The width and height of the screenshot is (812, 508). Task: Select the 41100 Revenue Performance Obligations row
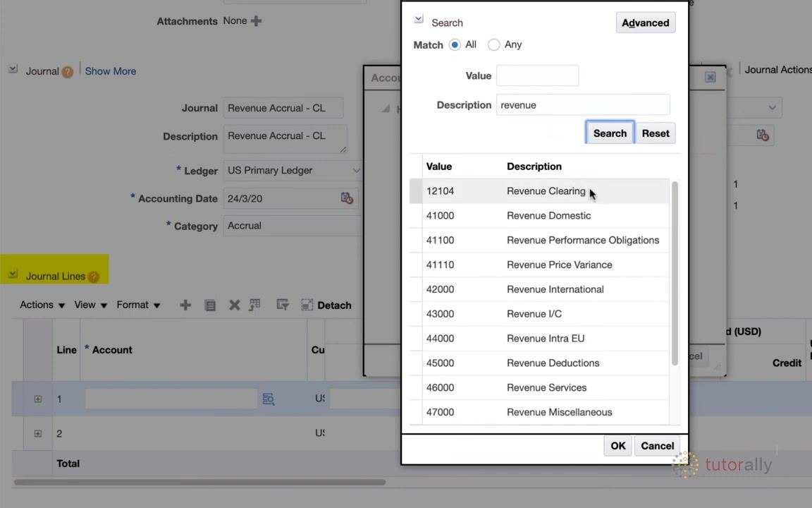(x=539, y=240)
